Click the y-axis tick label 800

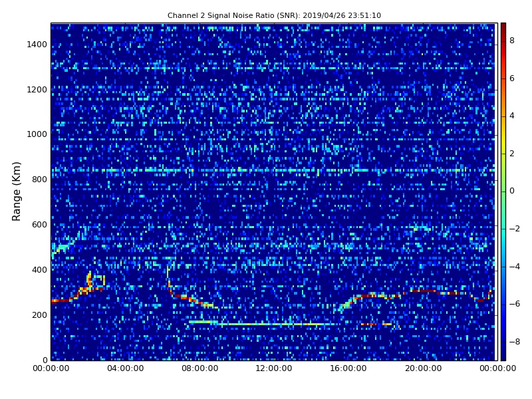[39, 180]
